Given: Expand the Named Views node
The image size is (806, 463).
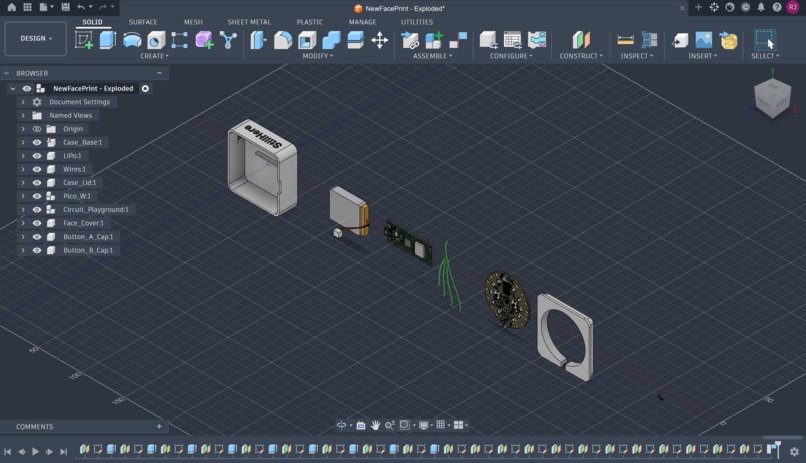Looking at the screenshot, I should pyautogui.click(x=23, y=116).
